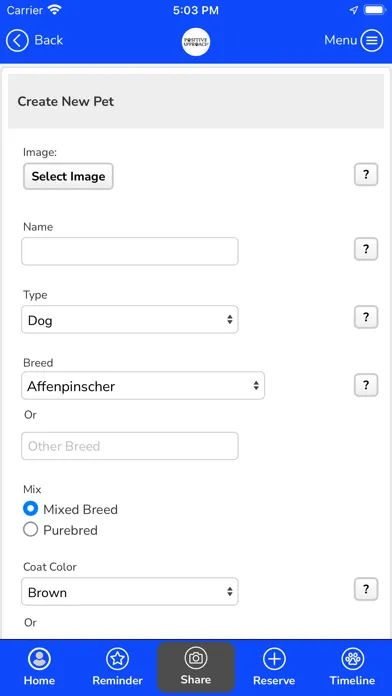Tap the Back arrow icon
The image size is (392, 696).
(x=17, y=40)
